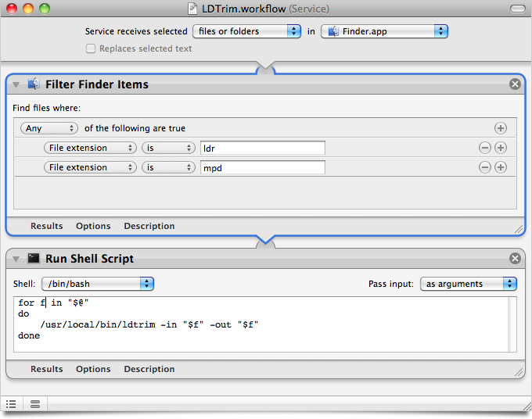The width and height of the screenshot is (532, 419).
Task: Open File extension dropdown in ldr row
Action: coord(90,148)
